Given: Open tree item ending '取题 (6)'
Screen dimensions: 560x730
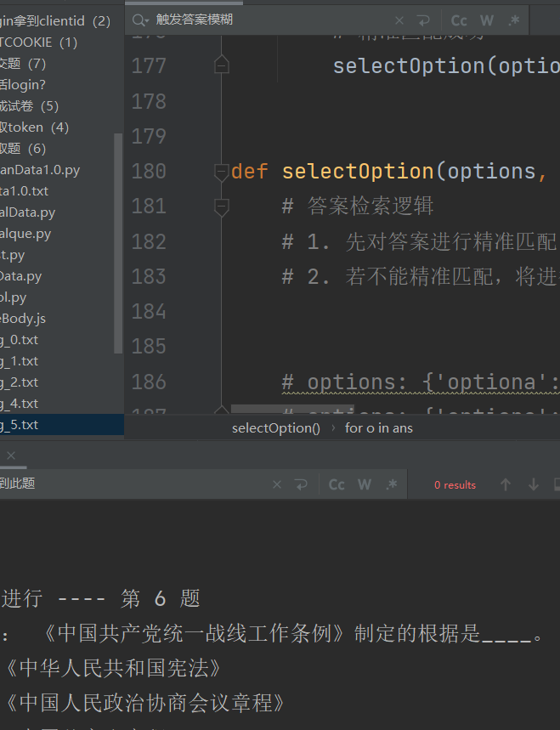Looking at the screenshot, I should (x=23, y=149).
